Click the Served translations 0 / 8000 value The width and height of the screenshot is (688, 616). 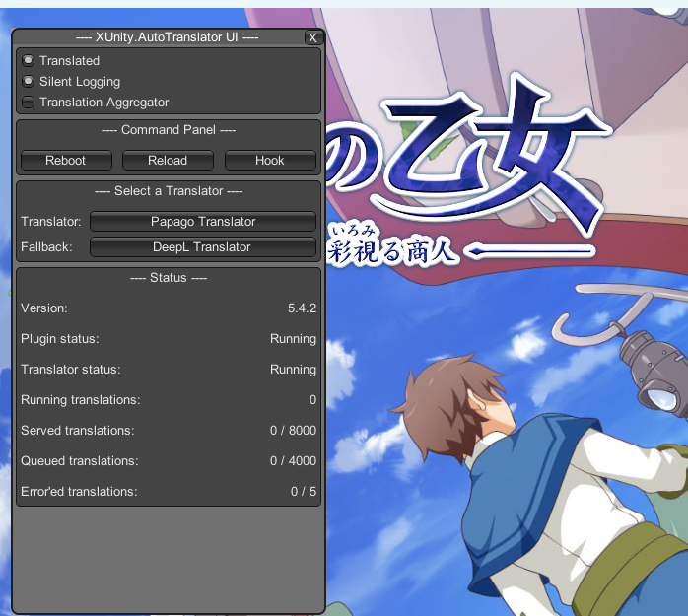tap(293, 431)
